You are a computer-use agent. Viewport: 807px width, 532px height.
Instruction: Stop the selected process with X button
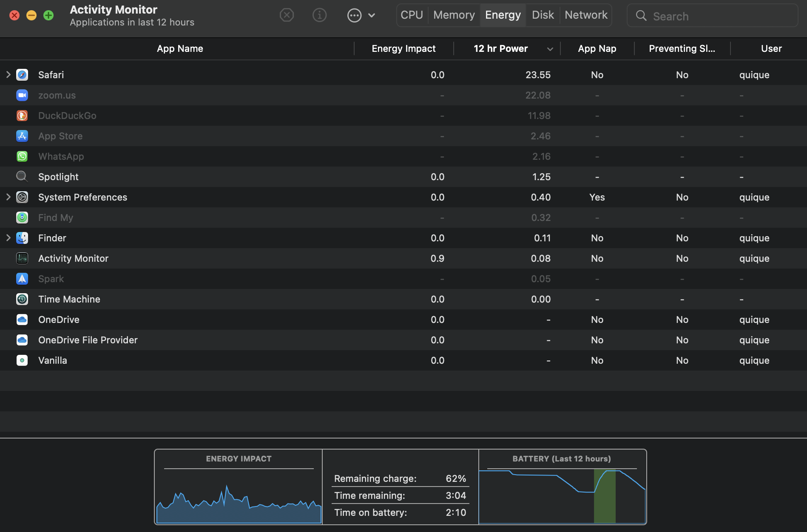coord(287,15)
